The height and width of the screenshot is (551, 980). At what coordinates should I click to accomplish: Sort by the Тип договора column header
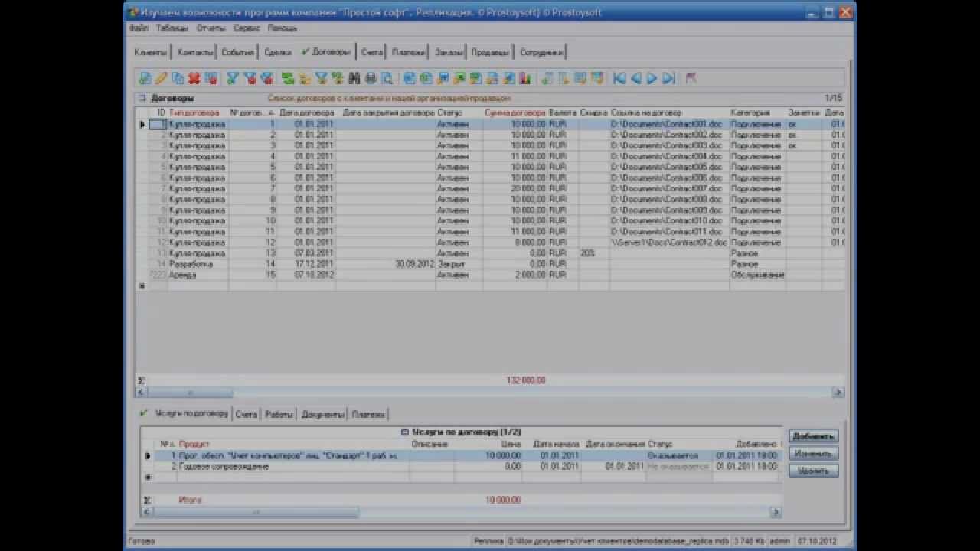click(197, 112)
